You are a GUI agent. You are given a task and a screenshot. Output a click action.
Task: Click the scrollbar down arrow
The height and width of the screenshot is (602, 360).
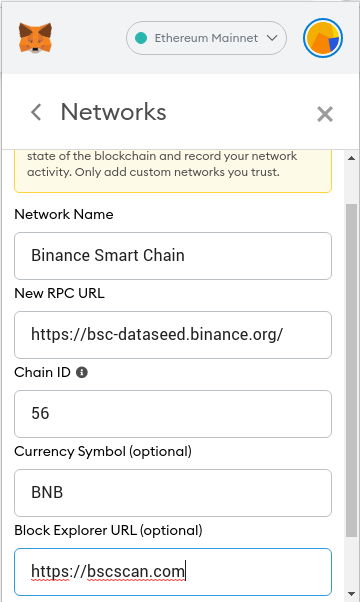351,594
